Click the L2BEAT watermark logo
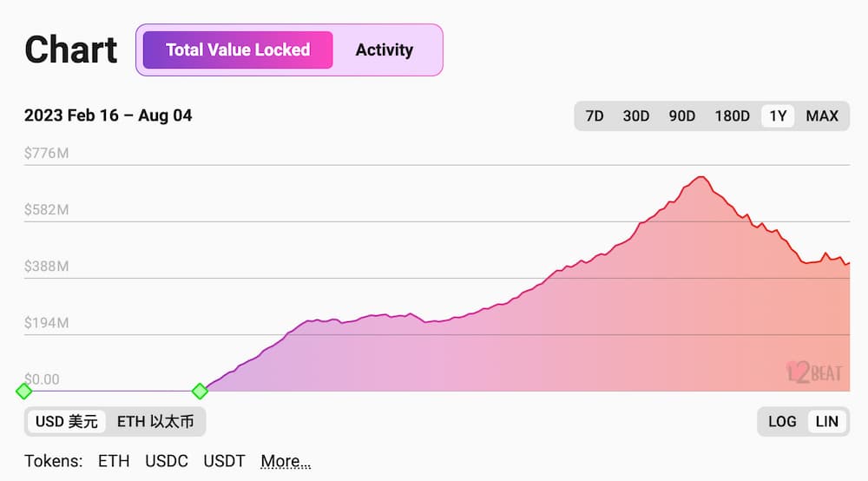This screenshot has height=481, width=868. [814, 372]
